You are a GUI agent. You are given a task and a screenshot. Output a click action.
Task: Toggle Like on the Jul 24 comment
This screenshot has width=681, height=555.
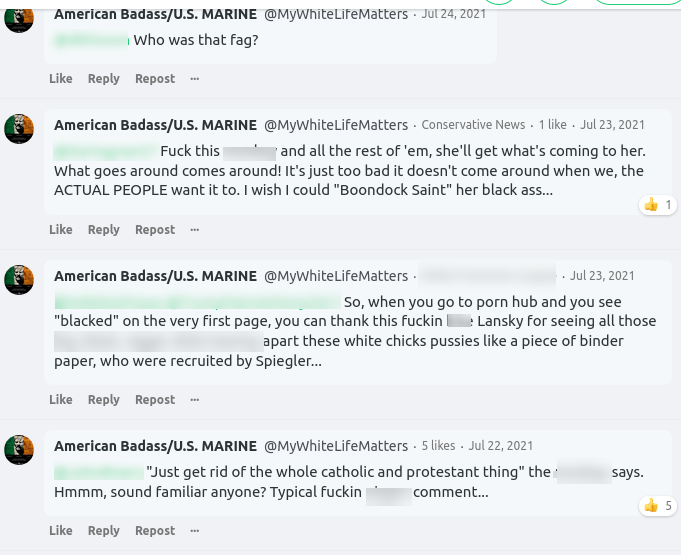[61, 79]
